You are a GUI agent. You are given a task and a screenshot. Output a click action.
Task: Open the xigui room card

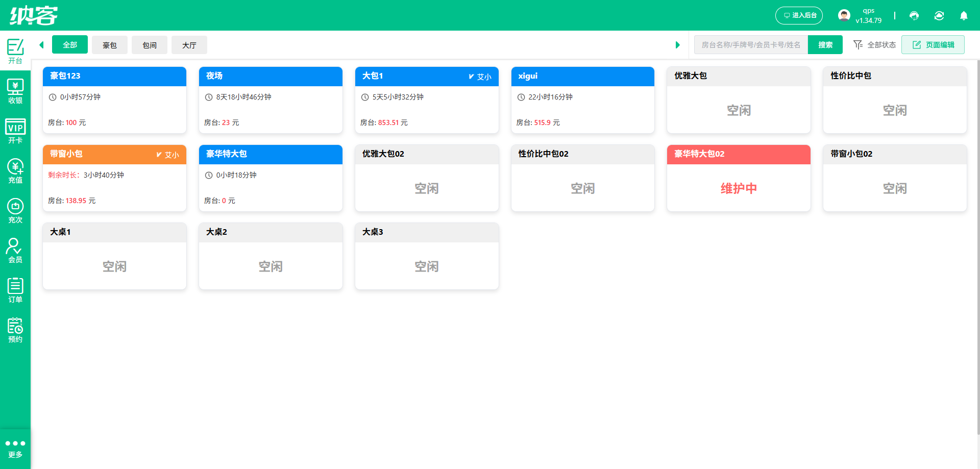(x=583, y=100)
